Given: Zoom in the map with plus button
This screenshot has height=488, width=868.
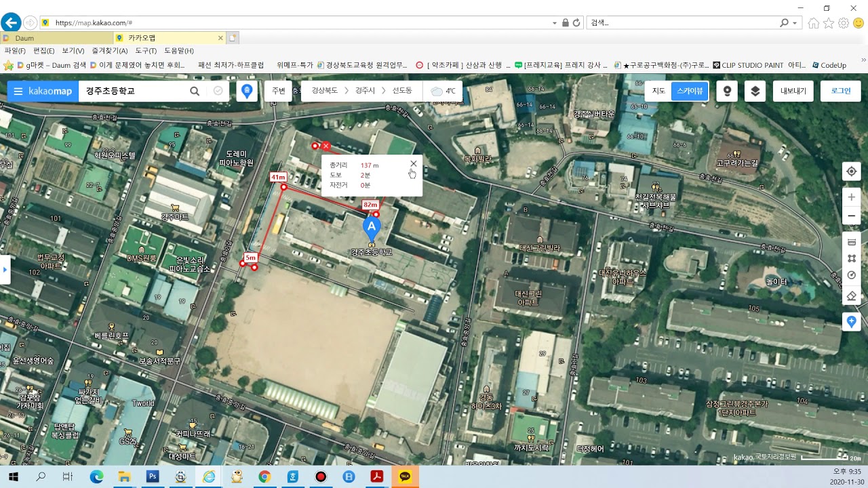Looking at the screenshot, I should [852, 197].
